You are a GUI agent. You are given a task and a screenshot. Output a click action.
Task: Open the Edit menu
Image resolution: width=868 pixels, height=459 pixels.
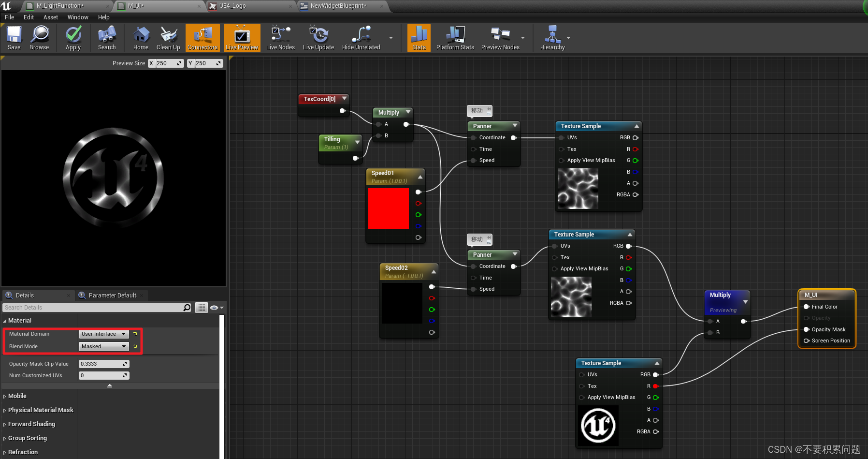(29, 17)
